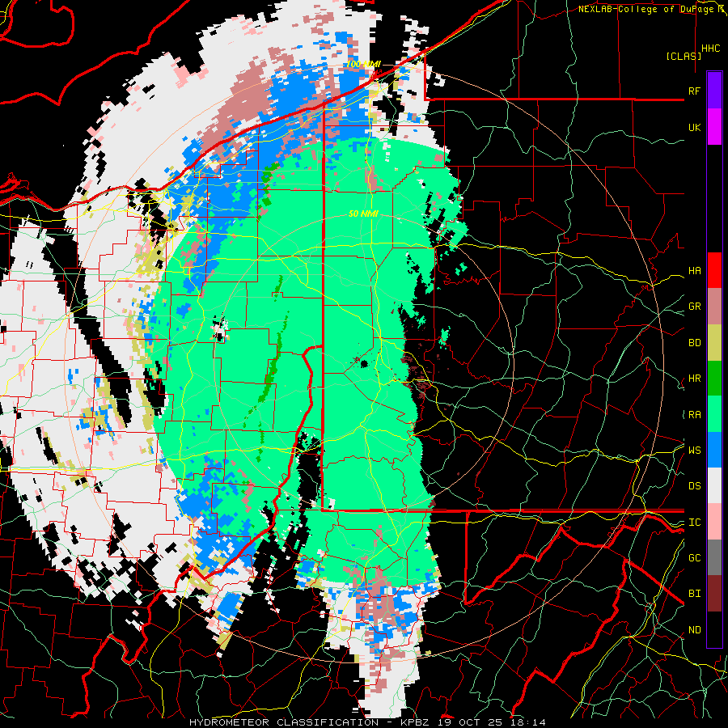728x728 pixels.
Task: Click the 'HA' legend label
Action: [x=694, y=271]
